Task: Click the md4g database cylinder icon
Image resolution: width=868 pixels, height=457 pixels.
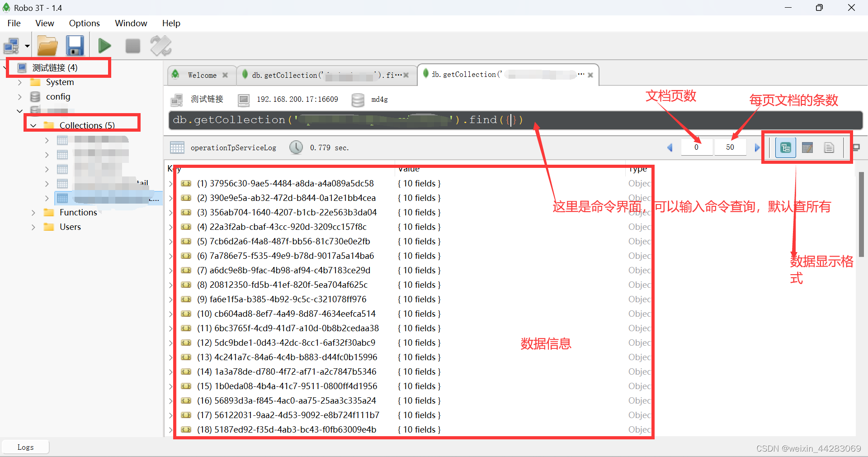Action: [358, 100]
